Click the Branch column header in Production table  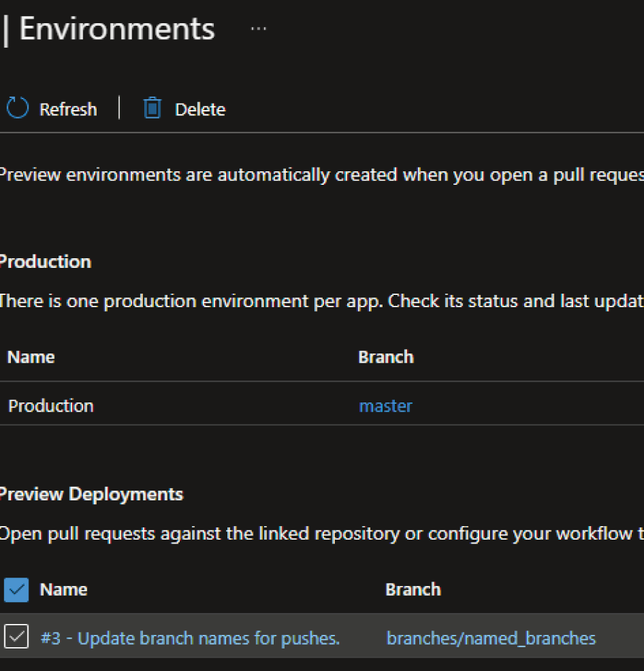click(386, 357)
